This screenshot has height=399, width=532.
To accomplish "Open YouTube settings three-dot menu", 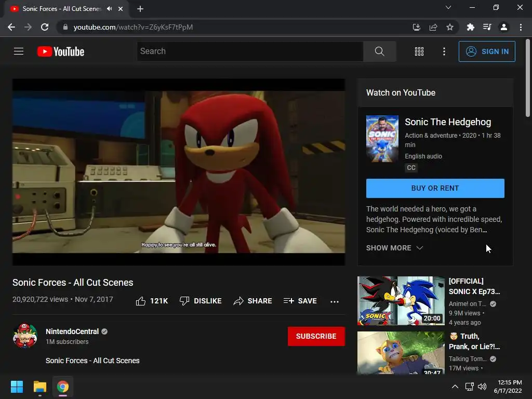I will [444, 51].
